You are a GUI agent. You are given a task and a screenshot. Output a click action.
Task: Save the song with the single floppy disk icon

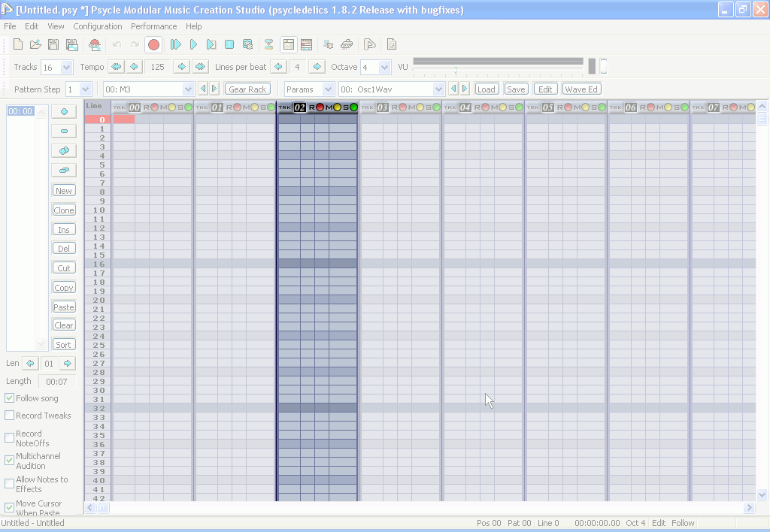pos(53,44)
